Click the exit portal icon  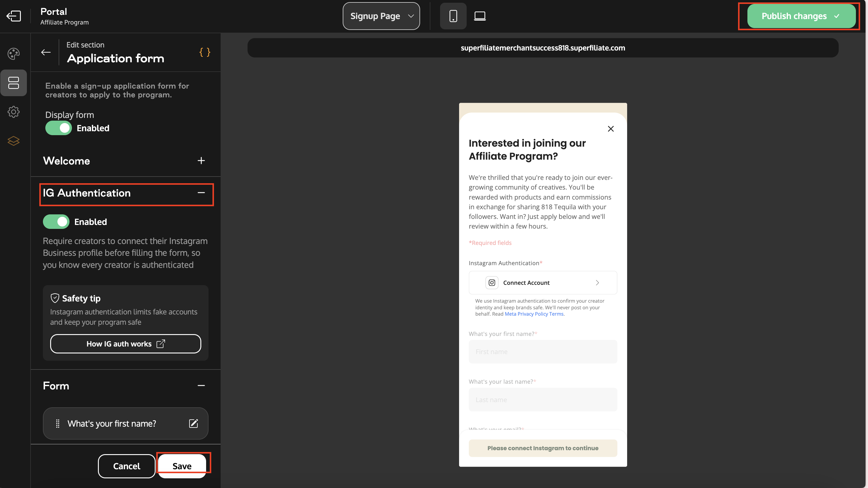click(x=14, y=16)
